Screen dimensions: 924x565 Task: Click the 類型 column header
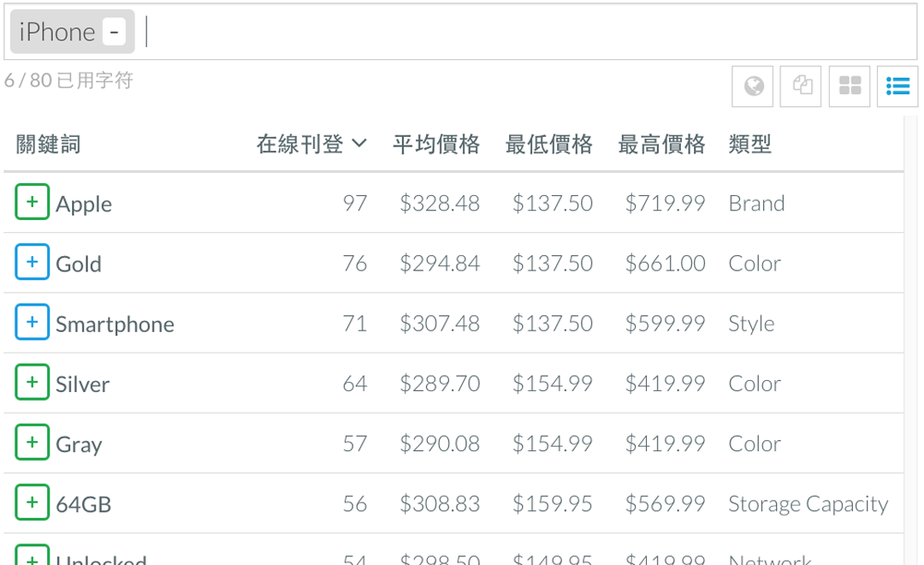(750, 144)
